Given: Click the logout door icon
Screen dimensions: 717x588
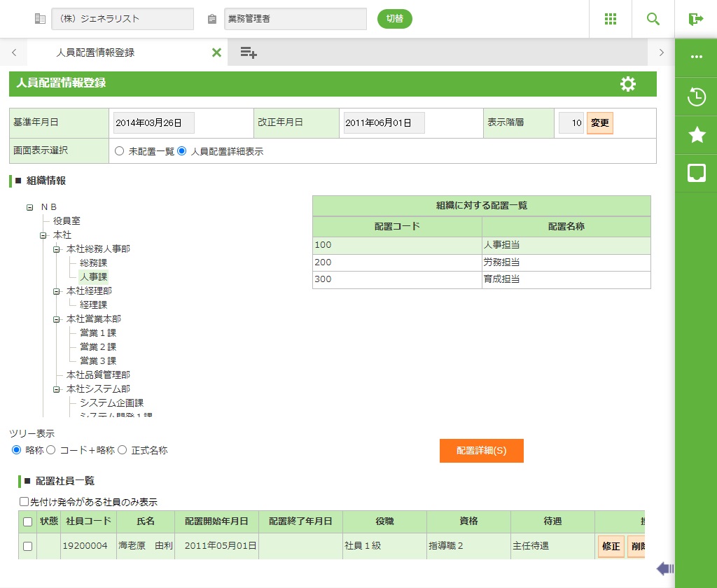Looking at the screenshot, I should click(x=695, y=19).
